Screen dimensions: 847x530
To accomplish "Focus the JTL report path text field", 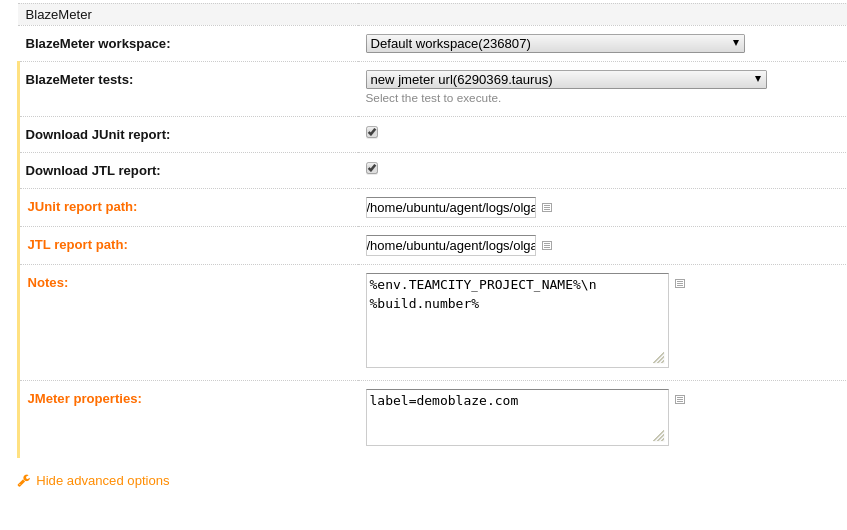I will pyautogui.click(x=450, y=246).
